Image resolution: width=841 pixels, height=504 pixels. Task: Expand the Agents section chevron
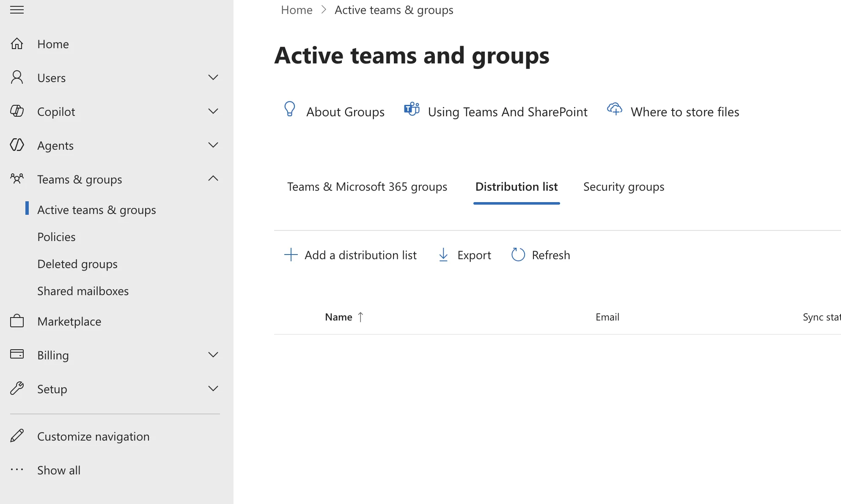point(213,145)
